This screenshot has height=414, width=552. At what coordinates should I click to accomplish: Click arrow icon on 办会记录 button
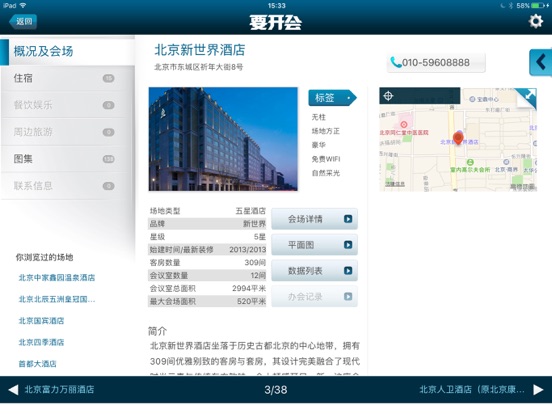coord(348,296)
